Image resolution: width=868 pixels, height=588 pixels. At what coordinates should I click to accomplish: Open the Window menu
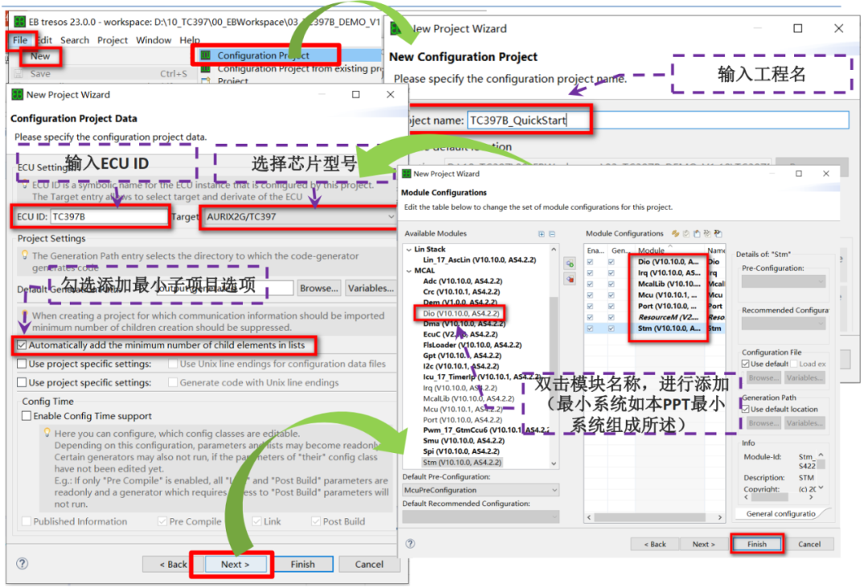(154, 40)
